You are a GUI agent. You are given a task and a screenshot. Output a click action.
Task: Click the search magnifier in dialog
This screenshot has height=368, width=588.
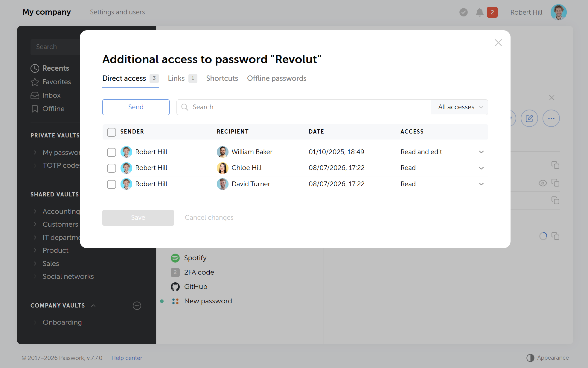coord(185,107)
